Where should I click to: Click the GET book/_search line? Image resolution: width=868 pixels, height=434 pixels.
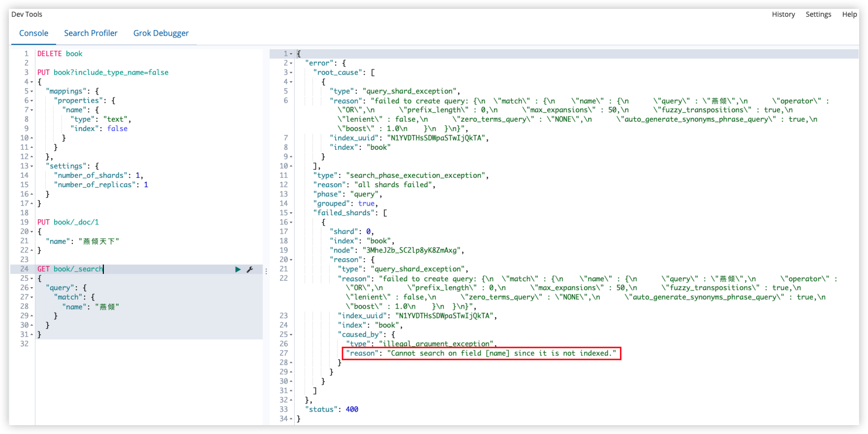click(70, 269)
